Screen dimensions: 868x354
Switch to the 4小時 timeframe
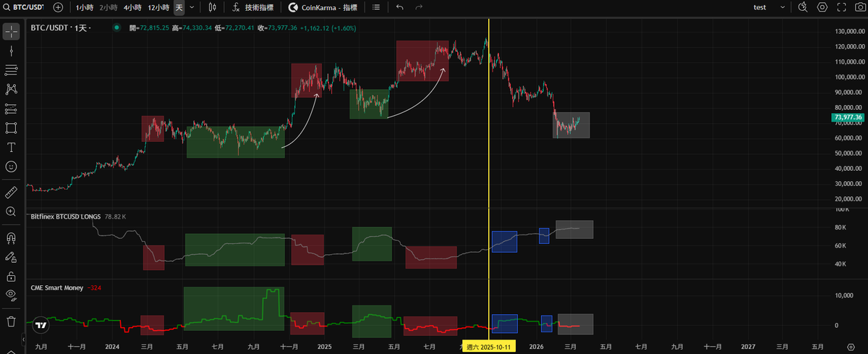[132, 7]
